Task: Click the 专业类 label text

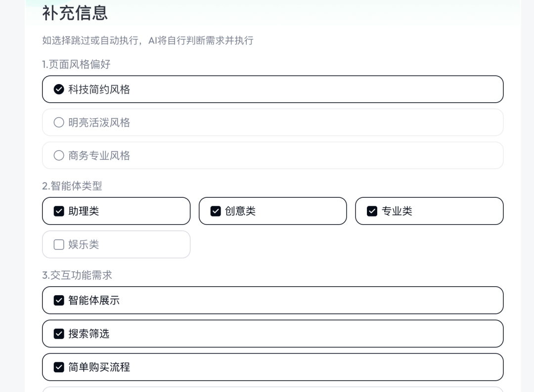Action: tap(397, 211)
